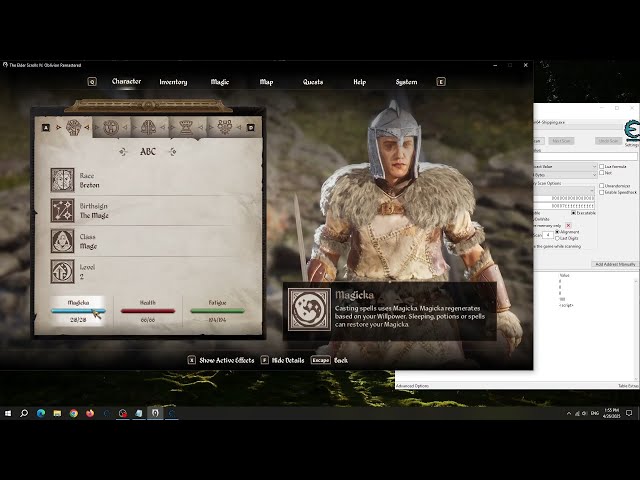
Task: Click the clock in system tray
Action: pos(611,413)
